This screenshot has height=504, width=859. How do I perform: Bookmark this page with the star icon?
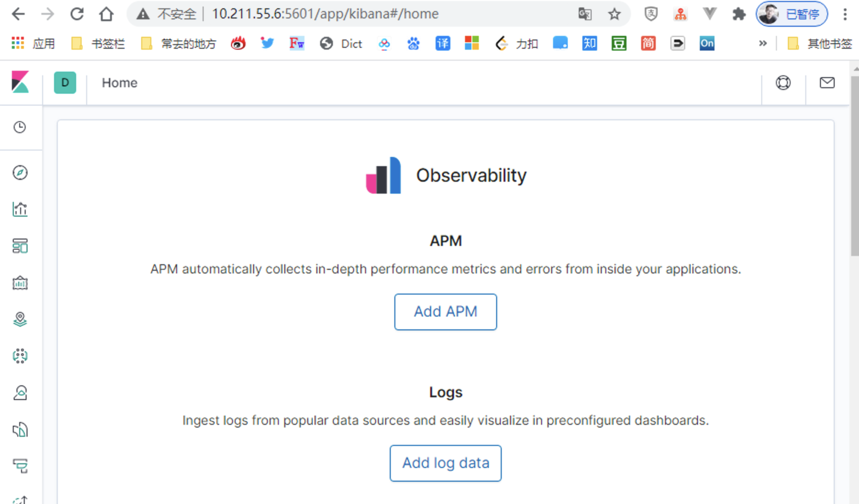(614, 14)
